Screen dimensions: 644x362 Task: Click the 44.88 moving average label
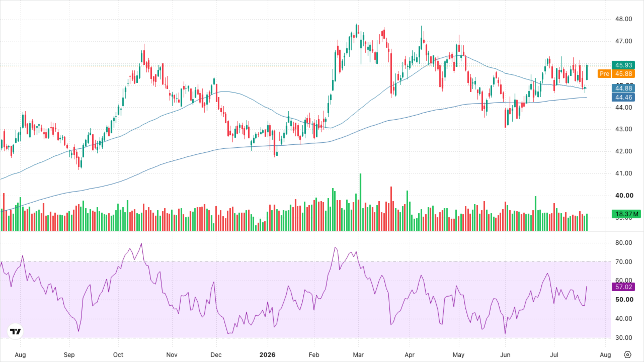point(623,88)
